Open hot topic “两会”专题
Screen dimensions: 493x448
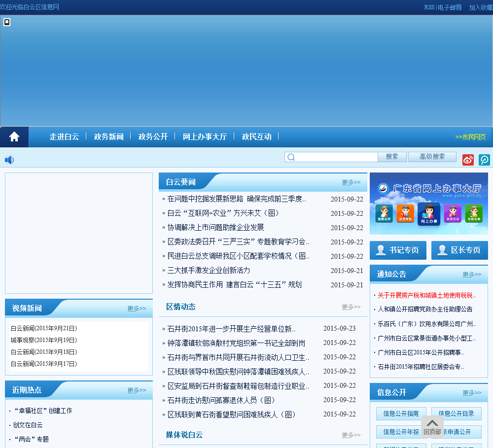click(x=32, y=439)
